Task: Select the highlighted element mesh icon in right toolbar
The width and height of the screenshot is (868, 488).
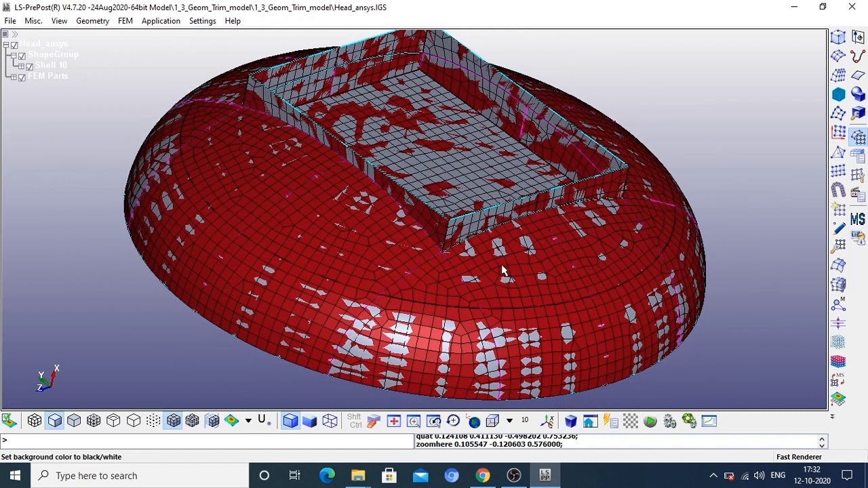Action: pyautogui.click(x=858, y=137)
